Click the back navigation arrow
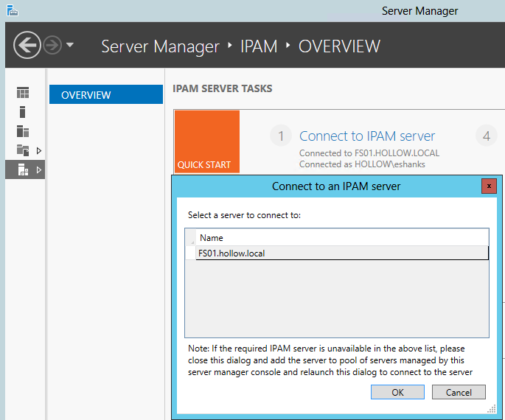505x420 pixels. (x=27, y=46)
